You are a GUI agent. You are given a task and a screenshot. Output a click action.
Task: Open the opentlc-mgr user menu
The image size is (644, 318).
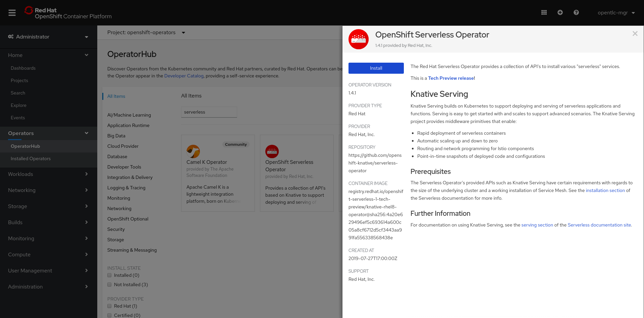click(616, 13)
